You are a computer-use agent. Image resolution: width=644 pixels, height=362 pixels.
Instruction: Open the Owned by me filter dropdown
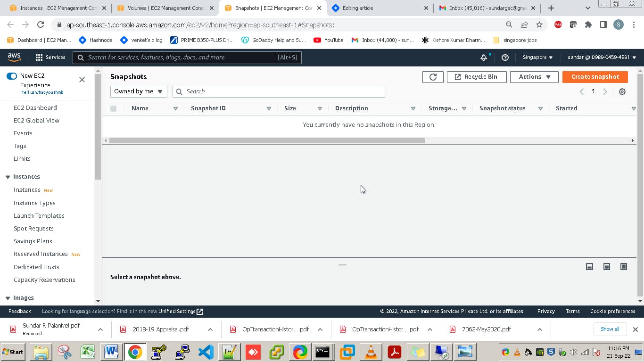[139, 91]
